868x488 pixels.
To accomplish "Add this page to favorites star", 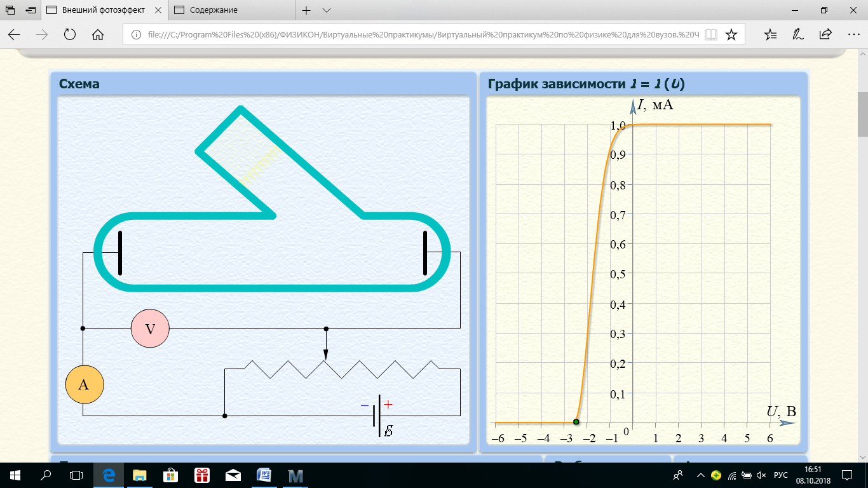I will pos(731,34).
